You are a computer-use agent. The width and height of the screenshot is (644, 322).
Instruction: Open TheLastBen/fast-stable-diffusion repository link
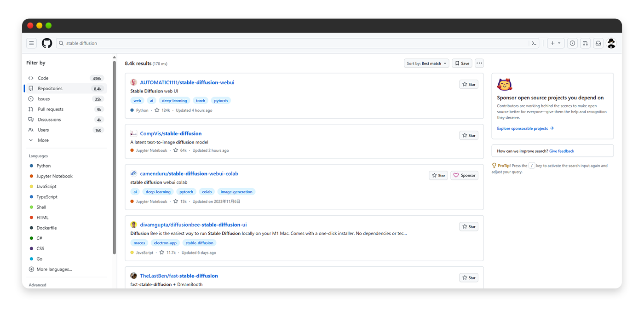pyautogui.click(x=179, y=276)
